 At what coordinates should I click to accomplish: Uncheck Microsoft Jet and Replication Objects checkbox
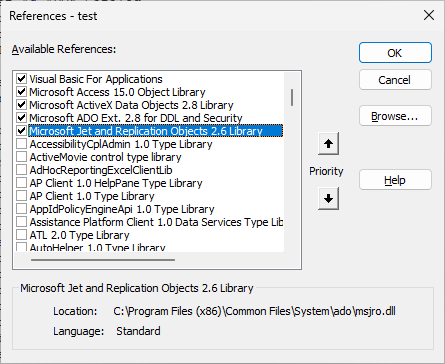pyautogui.click(x=21, y=131)
